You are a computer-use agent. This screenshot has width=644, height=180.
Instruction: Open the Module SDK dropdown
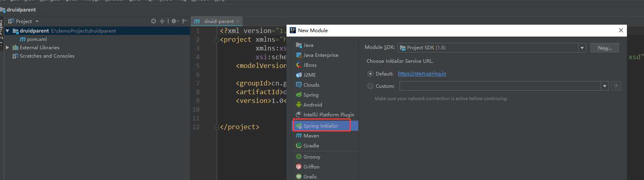point(582,48)
